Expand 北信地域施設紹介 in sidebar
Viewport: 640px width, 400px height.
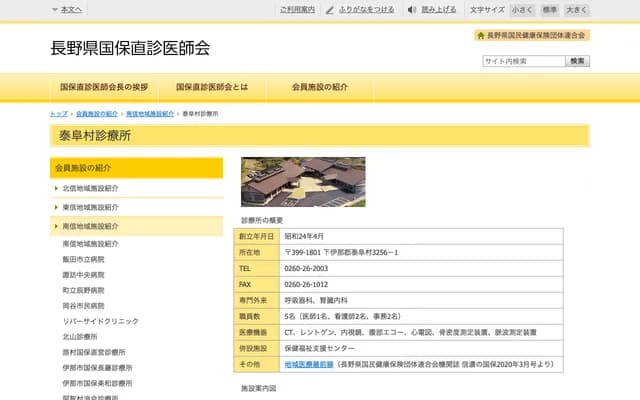57,188
